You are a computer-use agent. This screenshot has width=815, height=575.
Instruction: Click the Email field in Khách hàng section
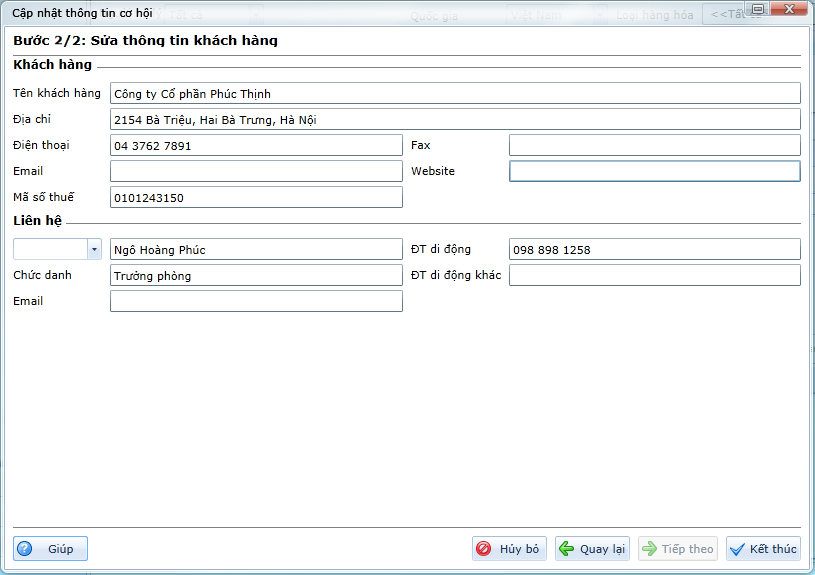[256, 171]
